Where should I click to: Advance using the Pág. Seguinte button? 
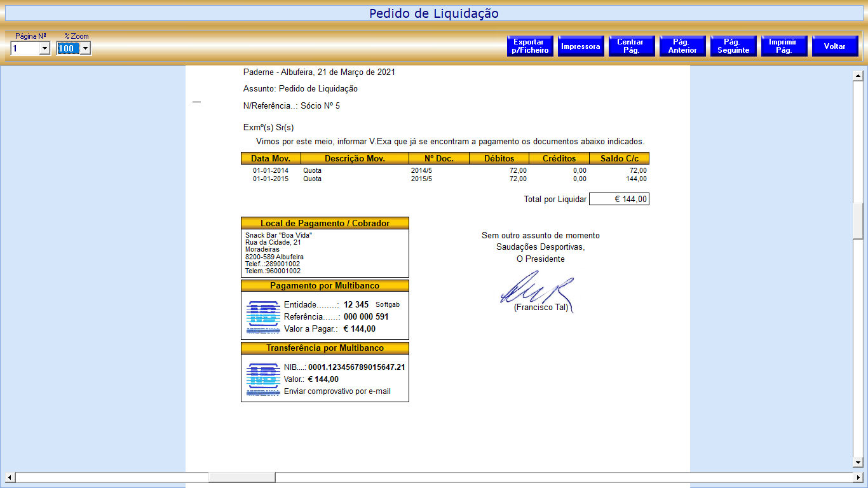click(733, 46)
